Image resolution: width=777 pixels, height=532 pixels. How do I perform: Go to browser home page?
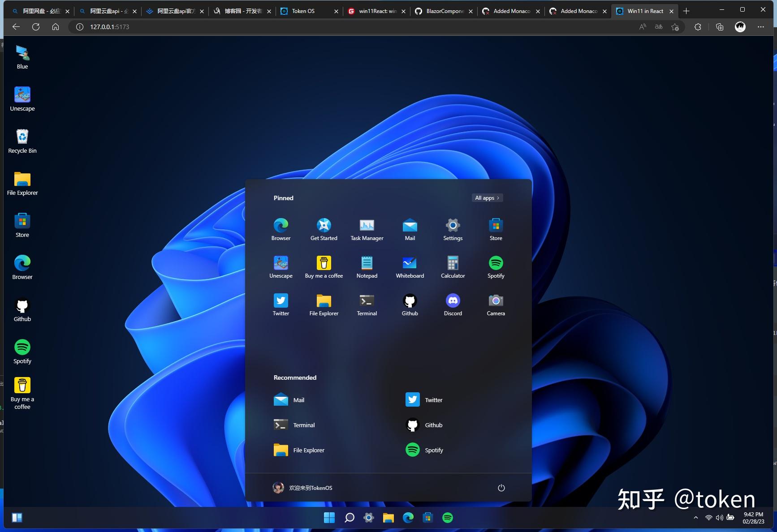pos(56,27)
